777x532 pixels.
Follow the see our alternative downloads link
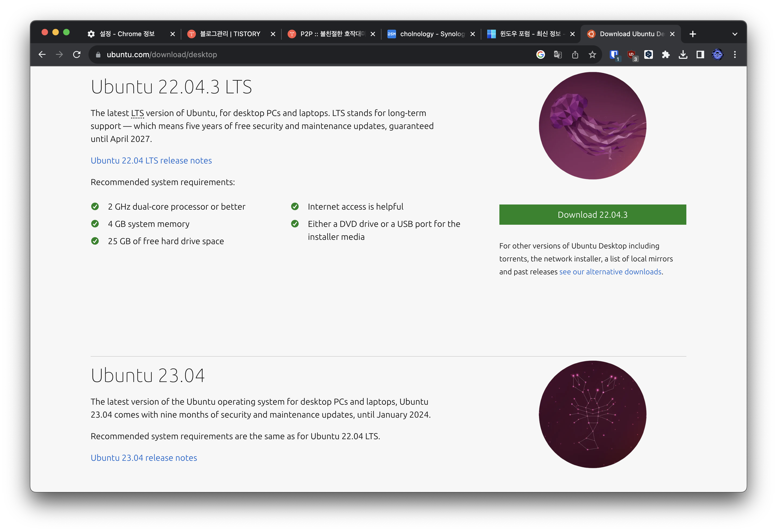[610, 272]
